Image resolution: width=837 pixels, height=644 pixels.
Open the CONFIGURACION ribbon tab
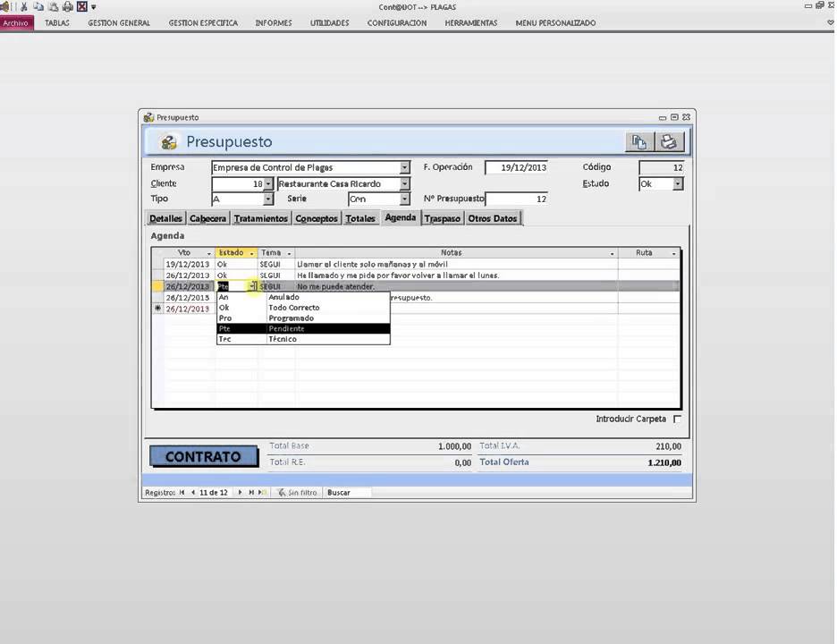[397, 23]
